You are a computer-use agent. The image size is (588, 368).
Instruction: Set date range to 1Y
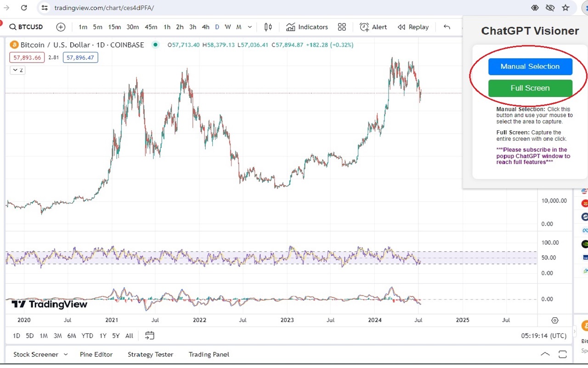103,336
